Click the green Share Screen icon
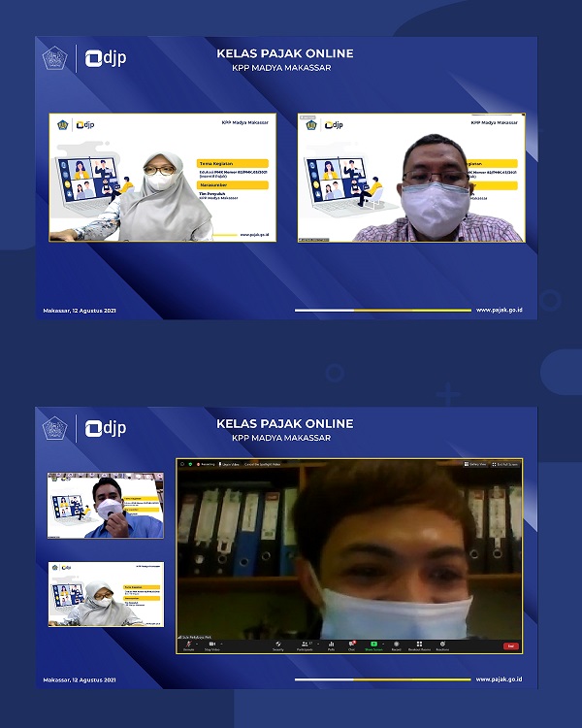582x728 pixels. tap(372, 644)
